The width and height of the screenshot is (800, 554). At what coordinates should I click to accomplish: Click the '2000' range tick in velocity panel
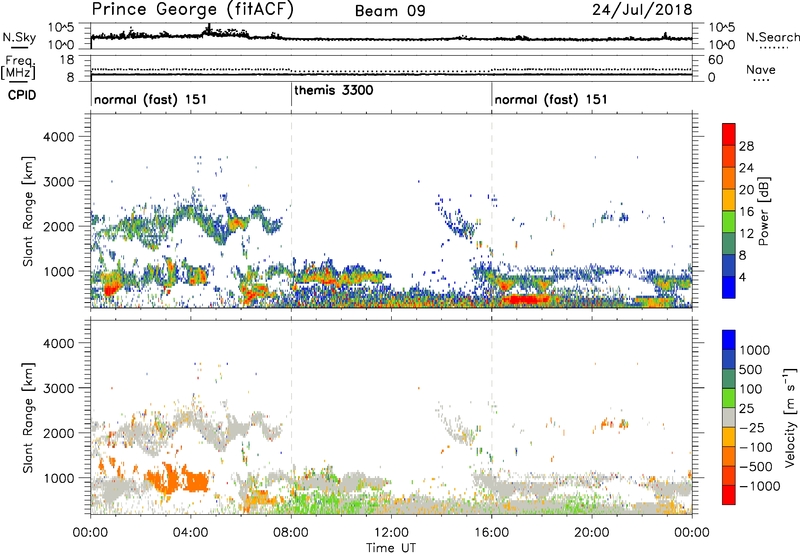(x=59, y=433)
